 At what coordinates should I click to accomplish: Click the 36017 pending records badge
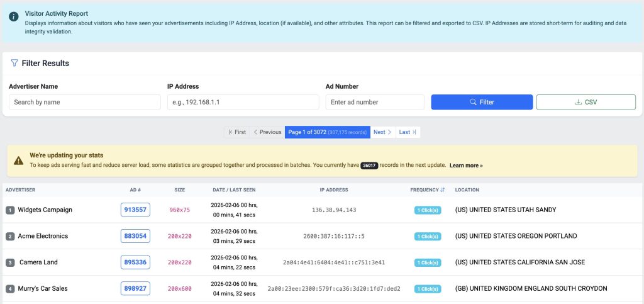coord(369,166)
